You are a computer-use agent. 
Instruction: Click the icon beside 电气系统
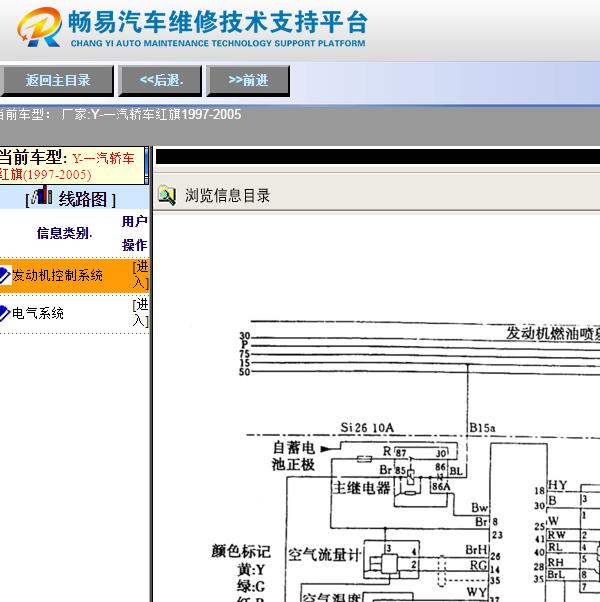coord(5,313)
